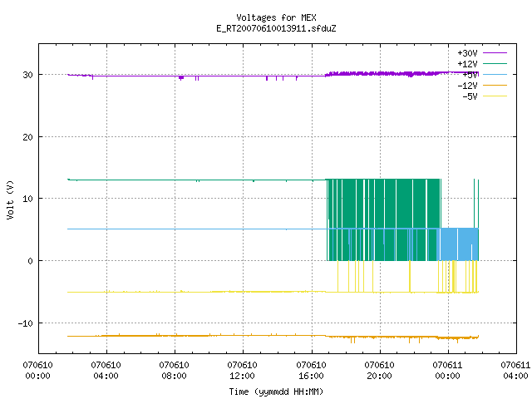Click the x-axis label 070610 12:00

tap(242, 371)
